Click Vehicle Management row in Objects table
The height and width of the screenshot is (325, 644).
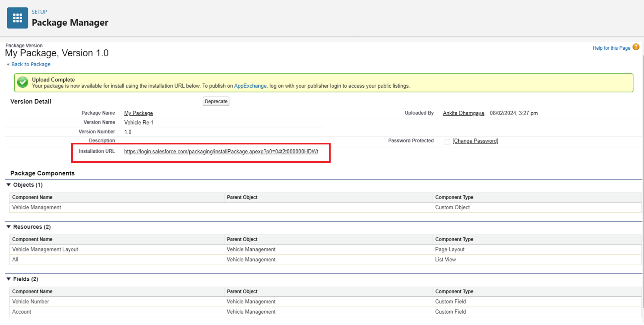[x=37, y=207]
